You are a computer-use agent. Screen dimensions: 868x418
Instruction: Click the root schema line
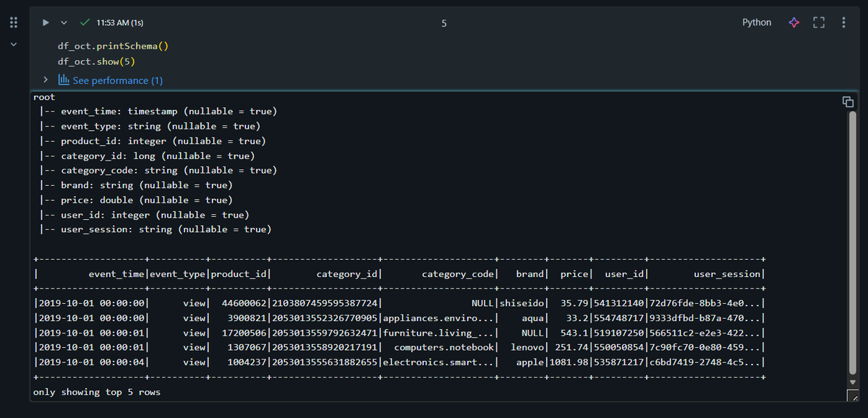point(44,97)
